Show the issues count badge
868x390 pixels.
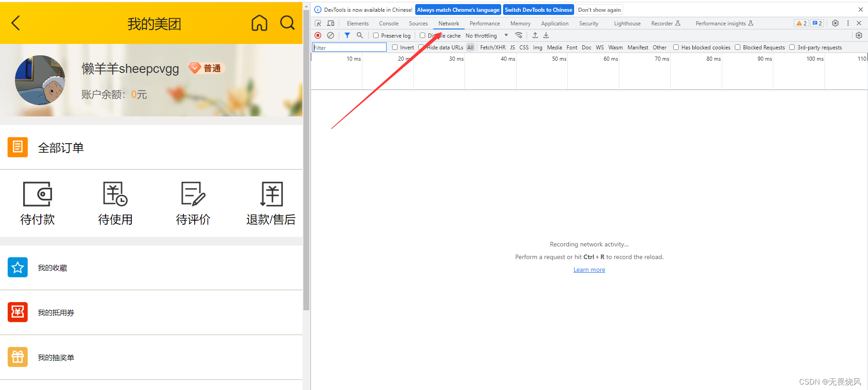tap(817, 23)
